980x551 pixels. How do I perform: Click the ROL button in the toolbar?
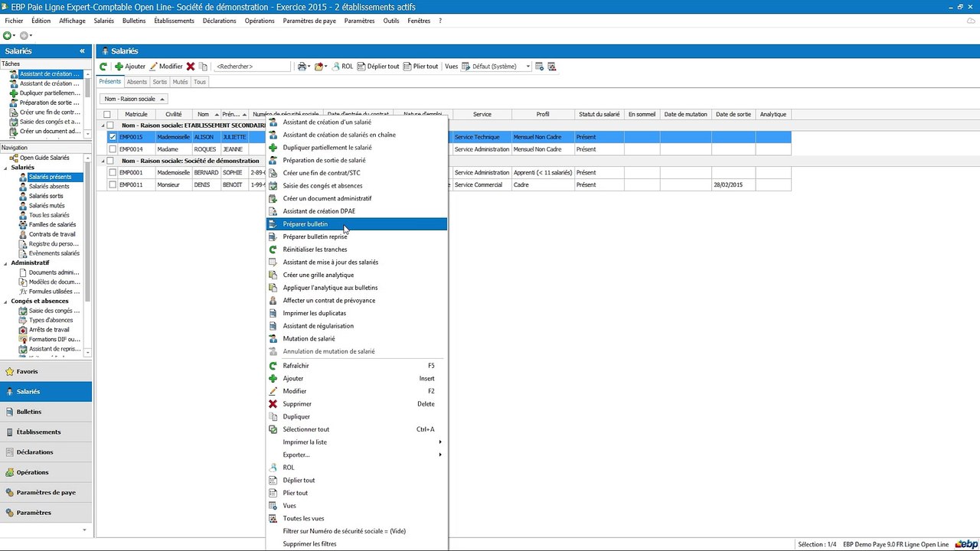[341, 67]
